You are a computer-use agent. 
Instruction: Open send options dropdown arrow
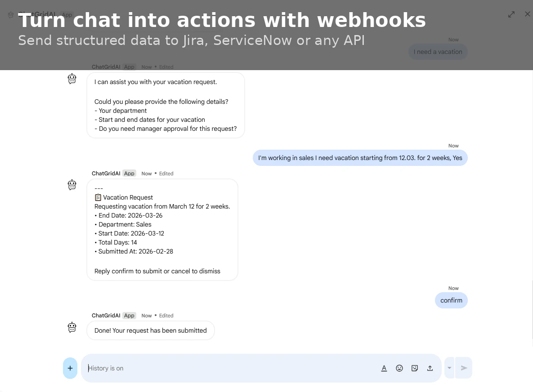(x=449, y=368)
